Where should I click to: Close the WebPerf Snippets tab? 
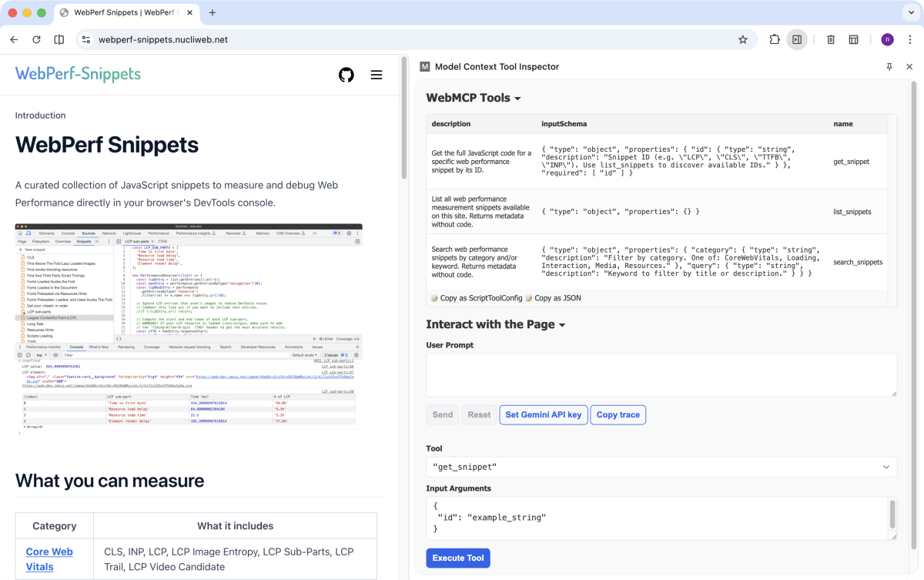click(189, 12)
